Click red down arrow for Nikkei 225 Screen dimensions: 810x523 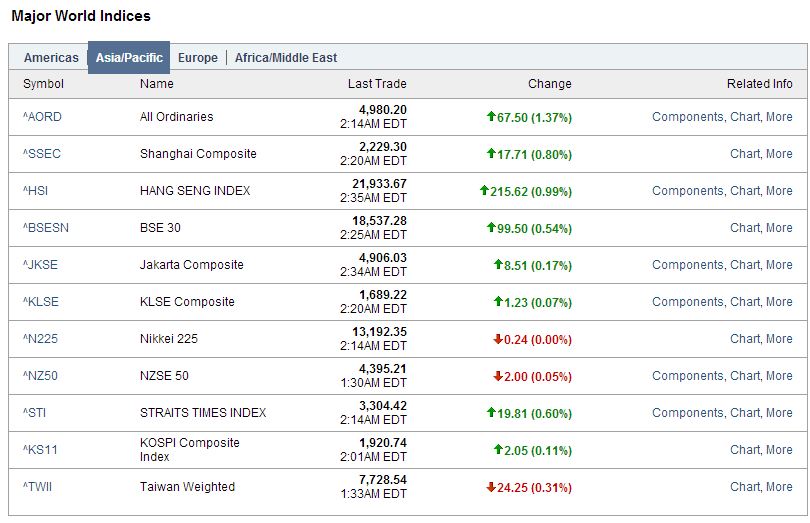[x=497, y=339]
